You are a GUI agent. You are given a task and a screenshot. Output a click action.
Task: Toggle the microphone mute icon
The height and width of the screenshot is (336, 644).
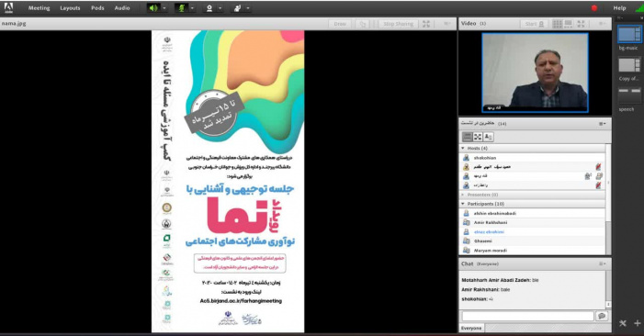[181, 7]
